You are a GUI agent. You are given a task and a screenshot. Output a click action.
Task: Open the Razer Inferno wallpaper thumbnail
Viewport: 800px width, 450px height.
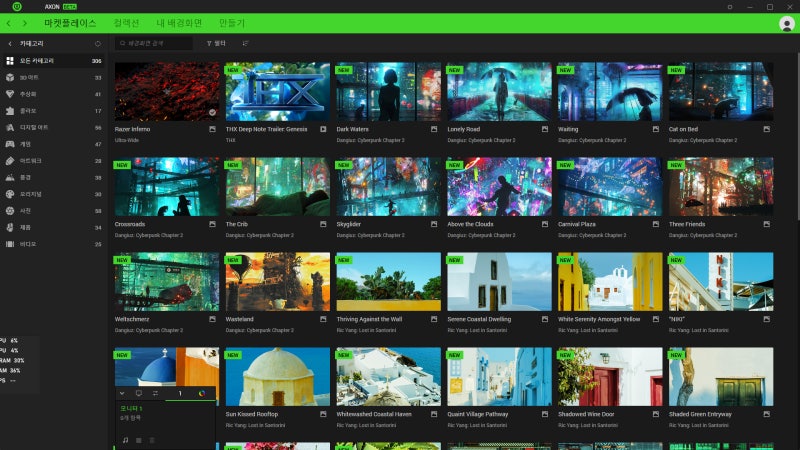coord(167,92)
